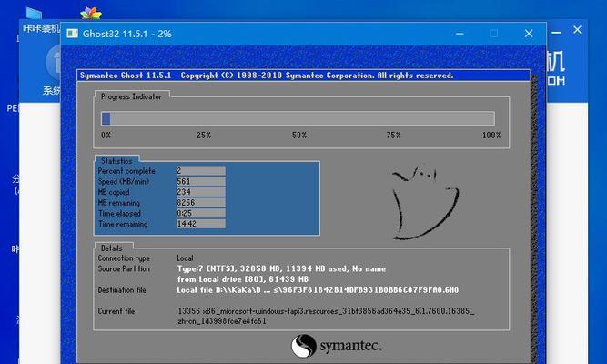Maximize the Ghost32 window
The height and width of the screenshot is (364, 607).
coord(494,34)
